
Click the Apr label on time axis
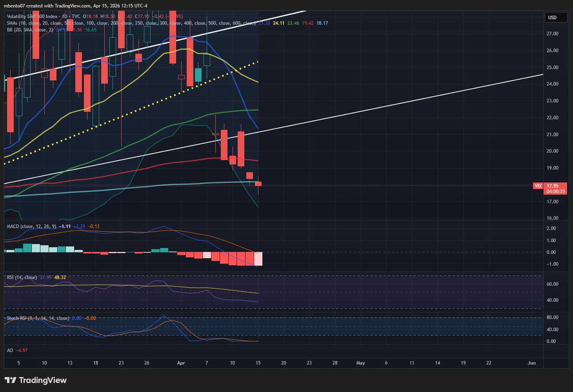pos(182,363)
